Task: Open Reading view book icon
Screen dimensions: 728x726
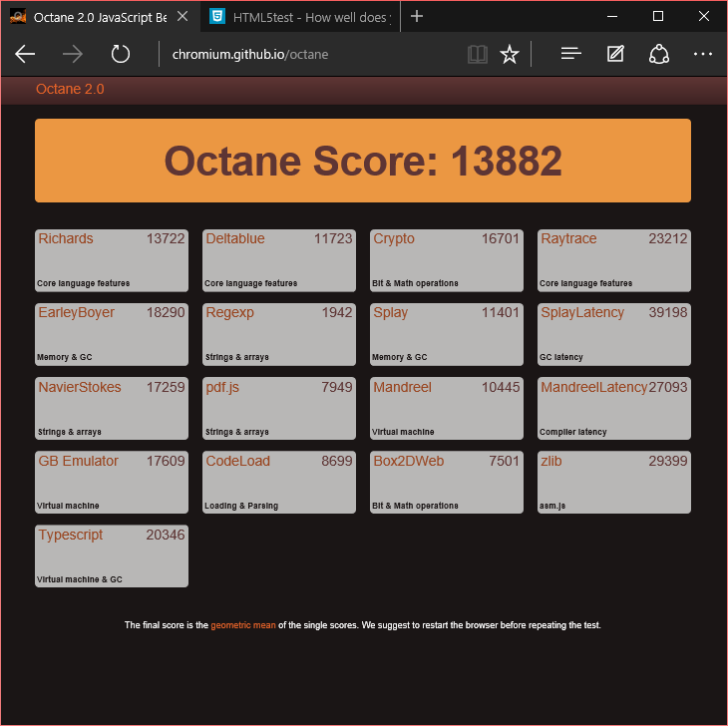Action: 478,54
